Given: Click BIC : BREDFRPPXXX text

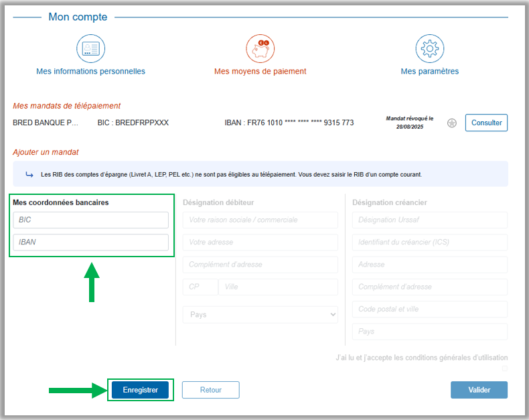Looking at the screenshot, I should coord(133,123).
